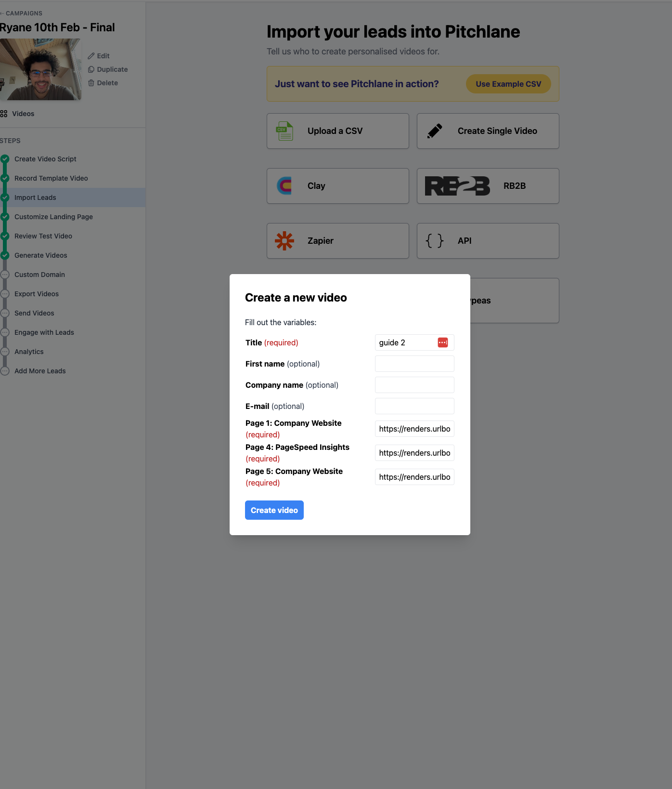
Task: Select the Import Leads step
Action: [73, 197]
